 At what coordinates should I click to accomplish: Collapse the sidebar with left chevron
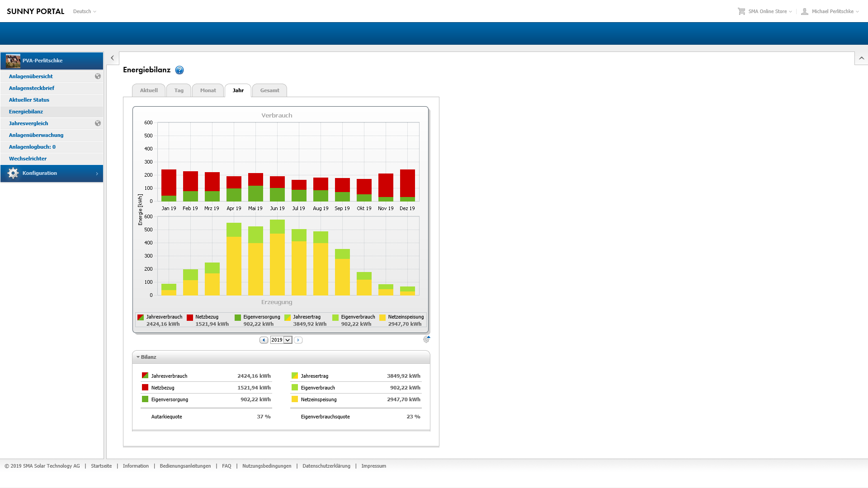(112, 58)
